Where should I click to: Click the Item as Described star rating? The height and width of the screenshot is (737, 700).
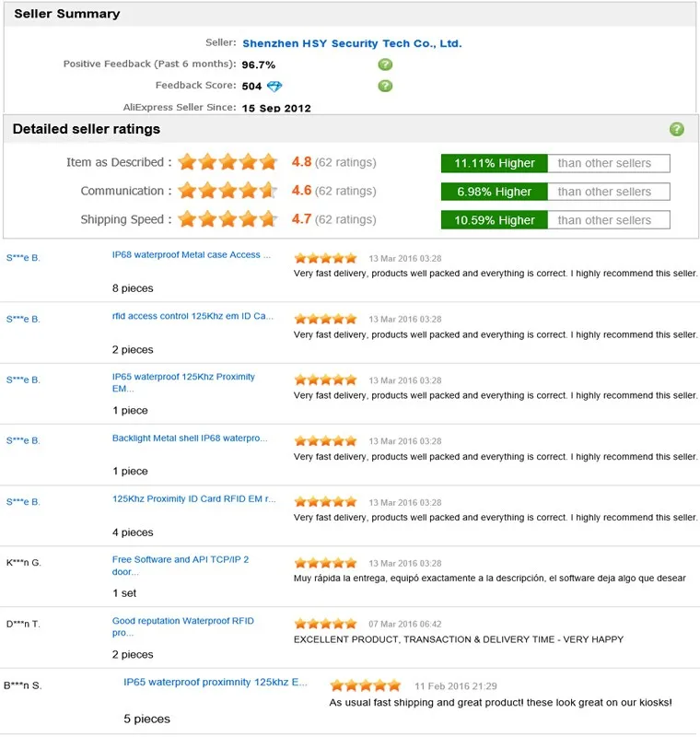coord(227,162)
